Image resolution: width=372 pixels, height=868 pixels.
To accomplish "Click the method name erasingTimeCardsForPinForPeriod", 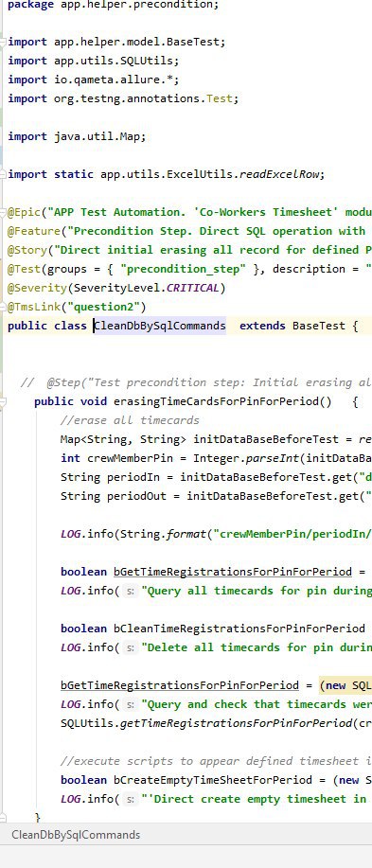I will click(x=217, y=401).
